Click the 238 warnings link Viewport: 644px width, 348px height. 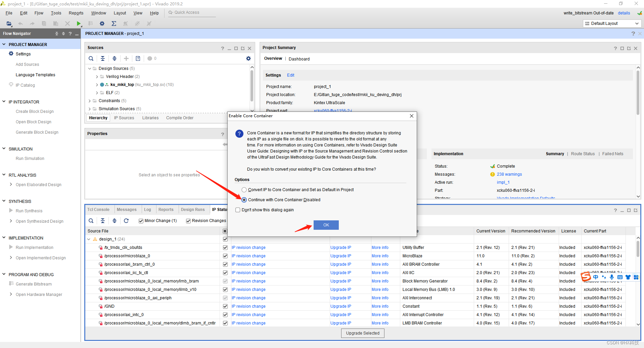(509, 174)
